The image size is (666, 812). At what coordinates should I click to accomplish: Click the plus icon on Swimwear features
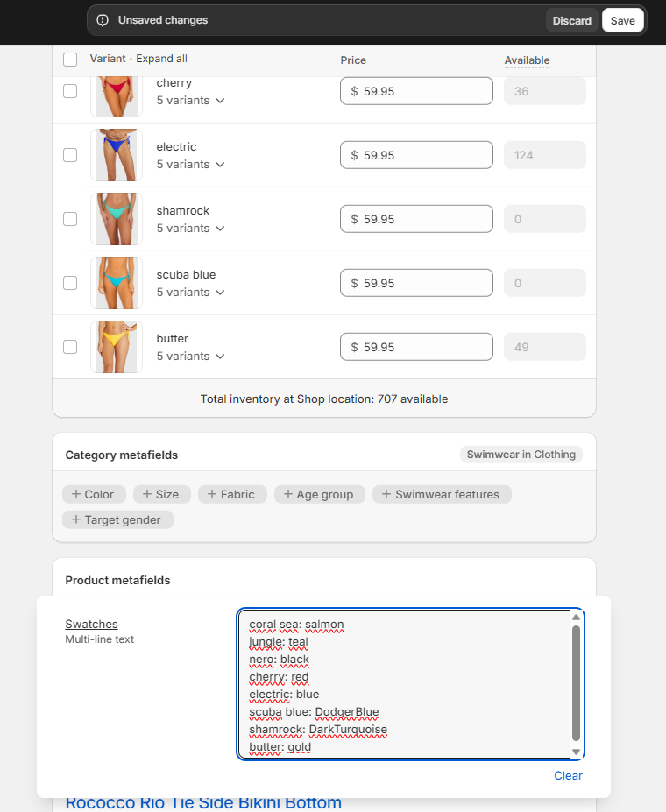coord(386,494)
